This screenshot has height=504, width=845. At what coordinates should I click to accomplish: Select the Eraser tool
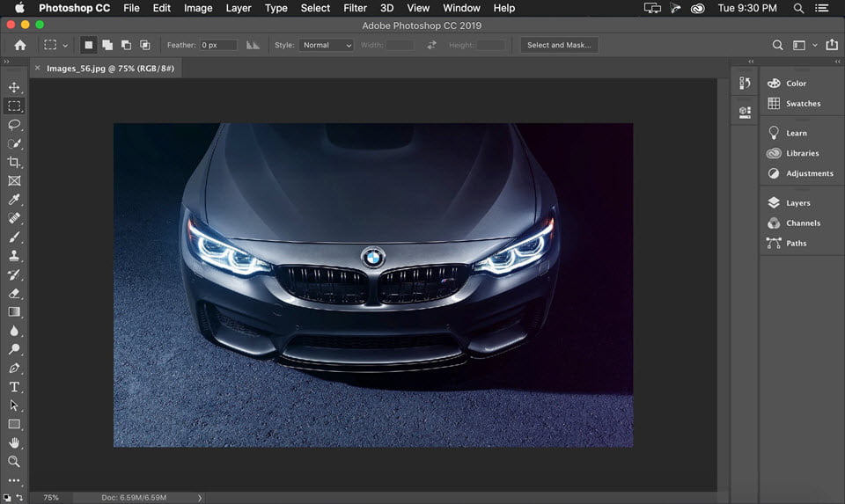click(14, 294)
